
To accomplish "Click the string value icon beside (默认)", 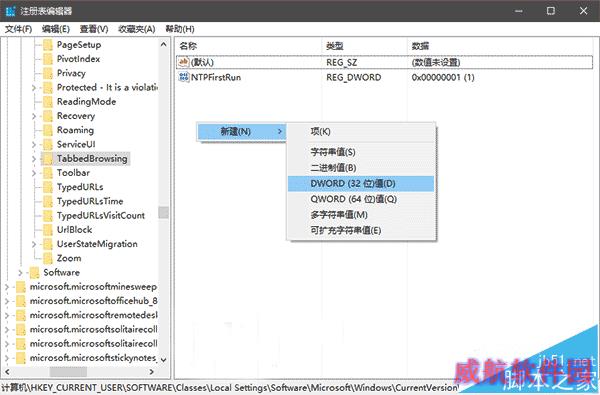I will click(184, 62).
